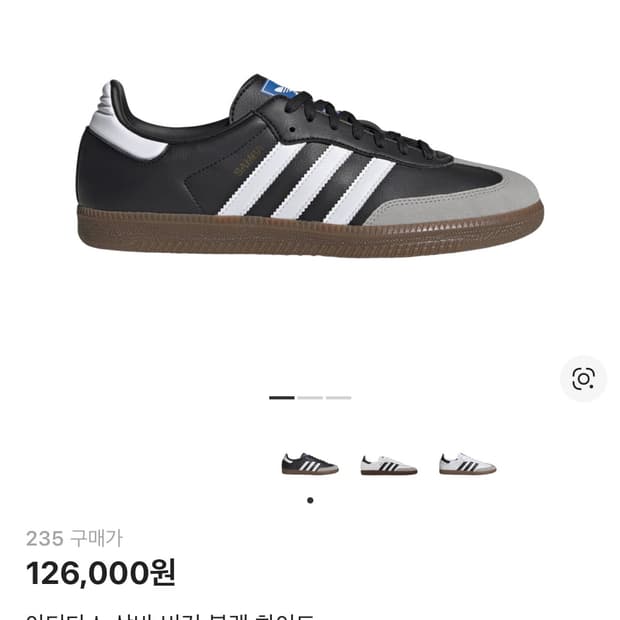Tap the blue Adidas trefoil tongue label
This screenshot has height=620, width=620.
coord(279,89)
